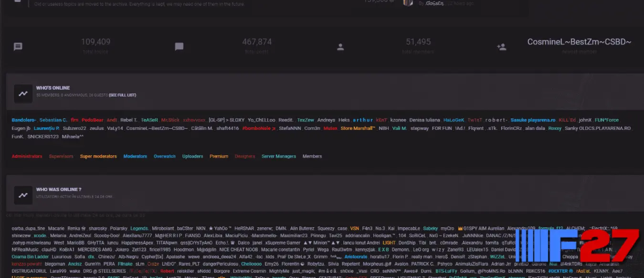Select the Super moderators group legend

tap(98, 156)
